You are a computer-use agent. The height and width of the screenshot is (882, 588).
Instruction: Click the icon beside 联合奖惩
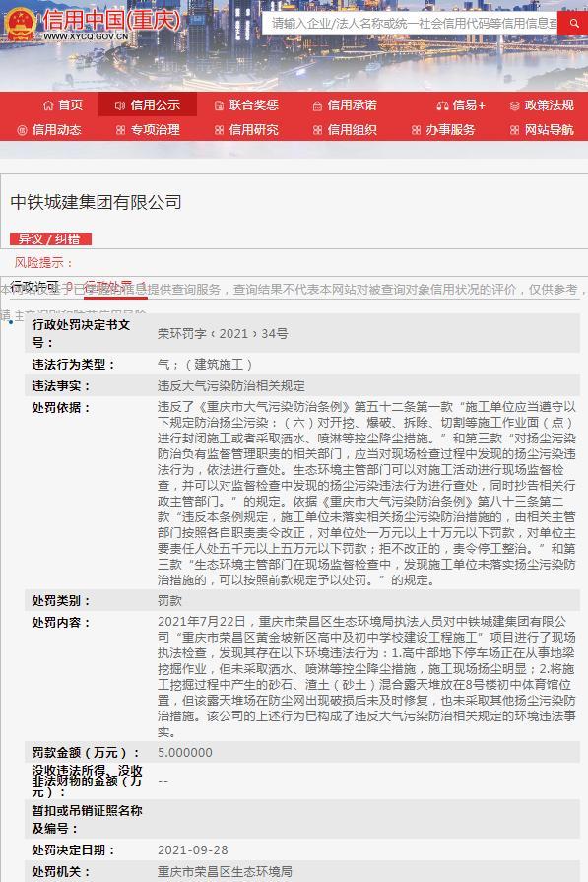[219, 105]
